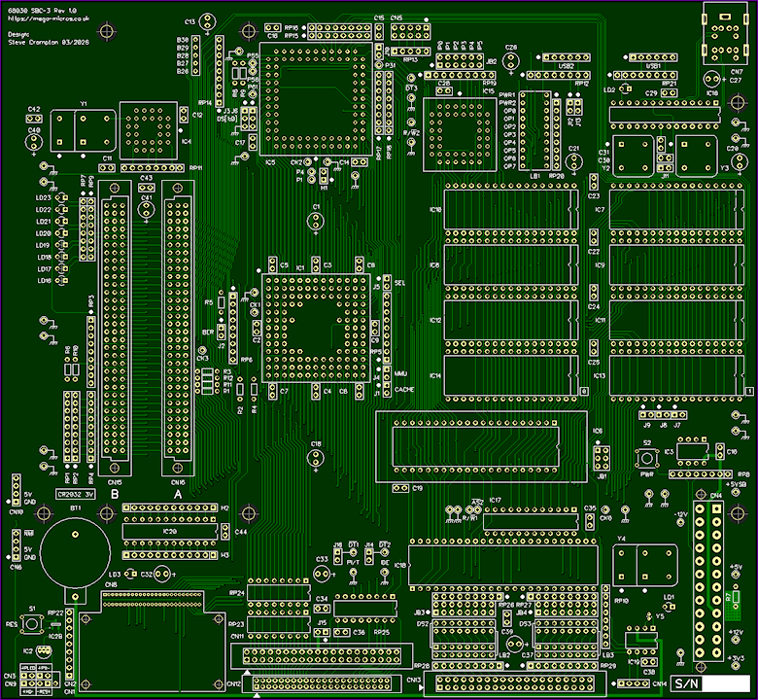Screen dimensions: 758x700
Task: Select the Y1 oscillator footprint
Action: coord(82,131)
